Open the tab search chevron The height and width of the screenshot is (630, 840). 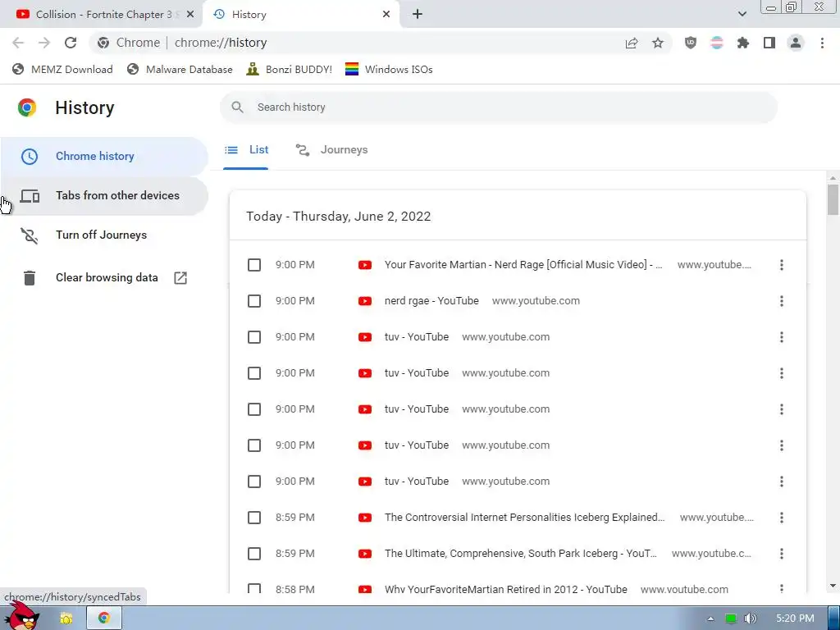point(742,14)
